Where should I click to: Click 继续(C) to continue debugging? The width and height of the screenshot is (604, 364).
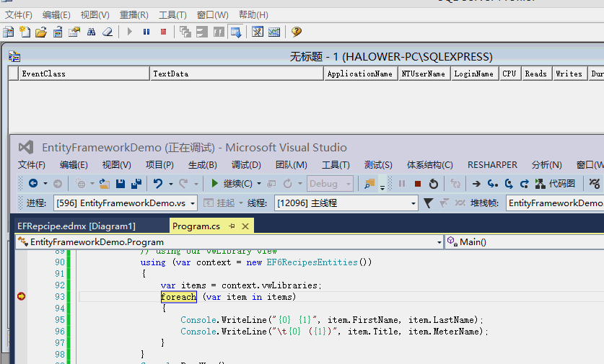click(x=232, y=184)
